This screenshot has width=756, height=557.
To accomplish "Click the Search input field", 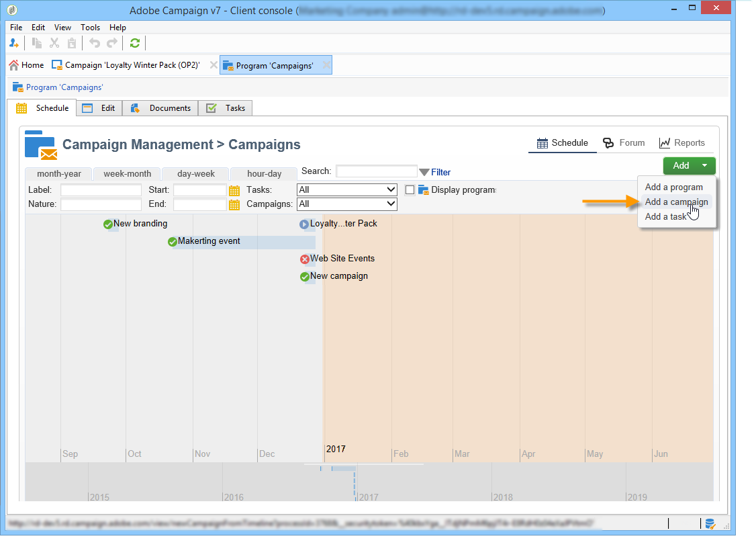I will pyautogui.click(x=376, y=171).
